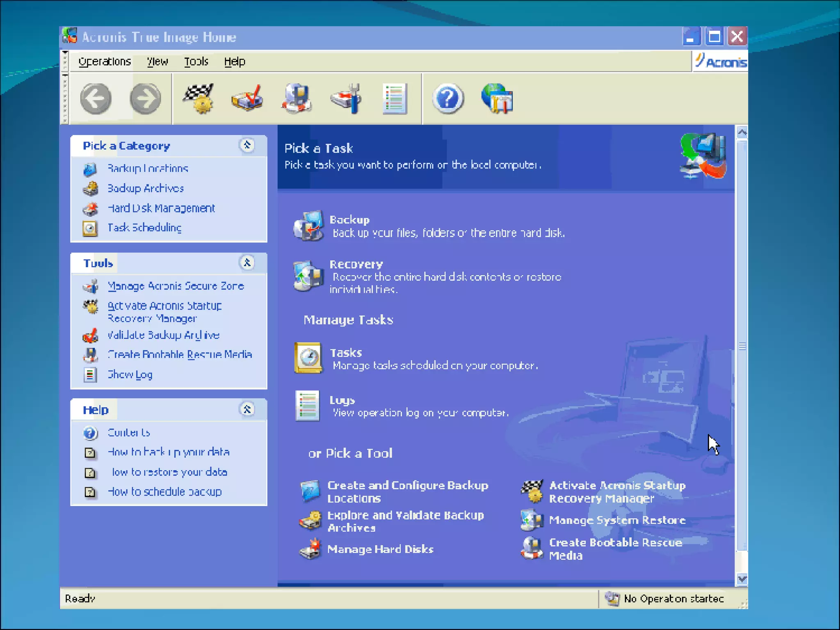
Task: Click How to schedule backup help link
Action: 164,492
